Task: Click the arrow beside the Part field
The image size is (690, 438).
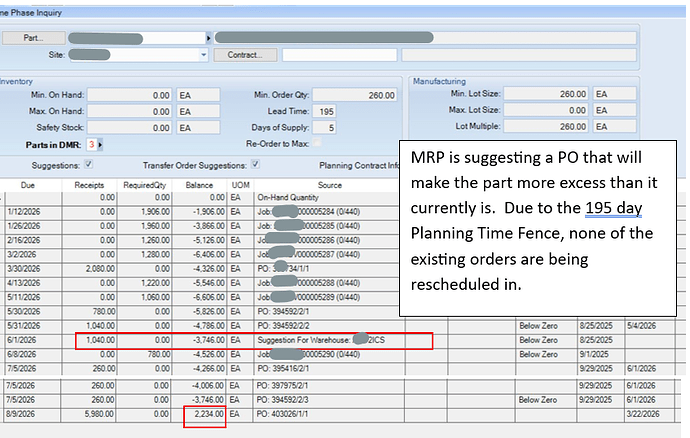Action: tap(208, 37)
